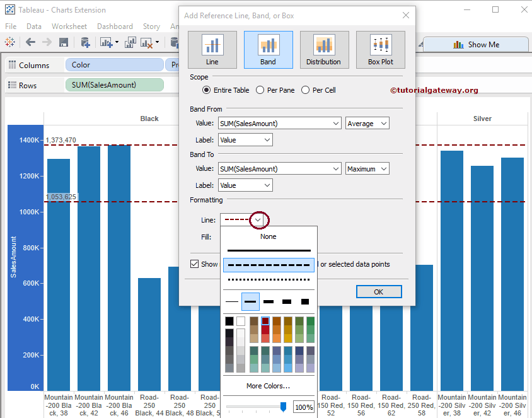Pick the Box Plot reference type

point(380,49)
